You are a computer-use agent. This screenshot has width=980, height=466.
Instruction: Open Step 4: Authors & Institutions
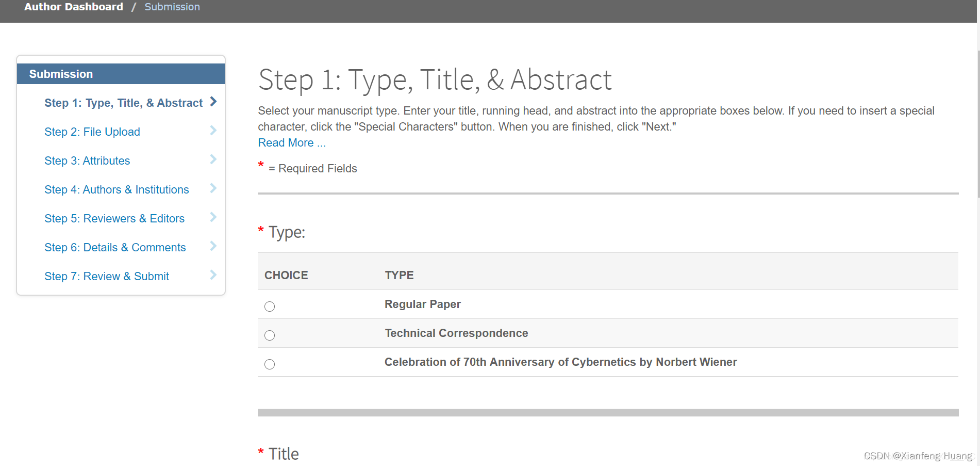(117, 190)
